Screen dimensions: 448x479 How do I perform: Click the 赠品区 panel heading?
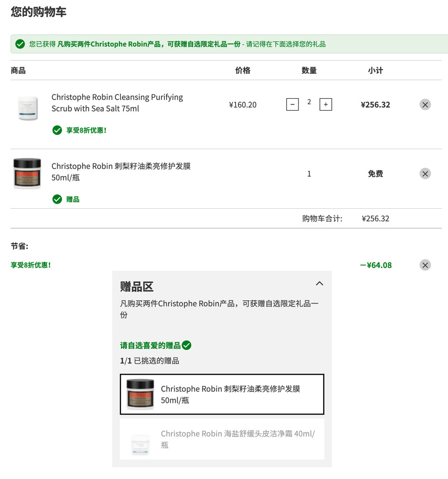pyautogui.click(x=137, y=287)
